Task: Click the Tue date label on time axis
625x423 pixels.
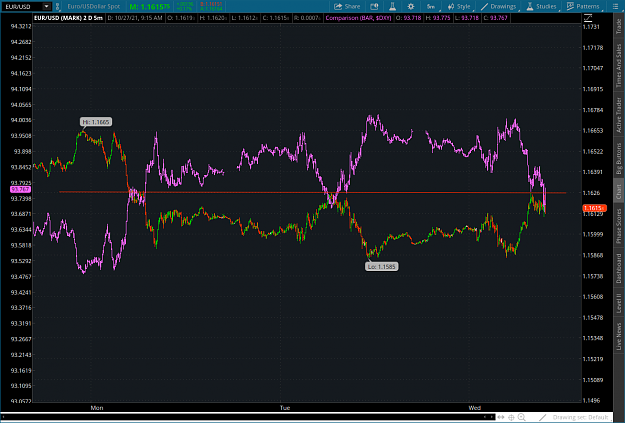Action: coord(285,407)
